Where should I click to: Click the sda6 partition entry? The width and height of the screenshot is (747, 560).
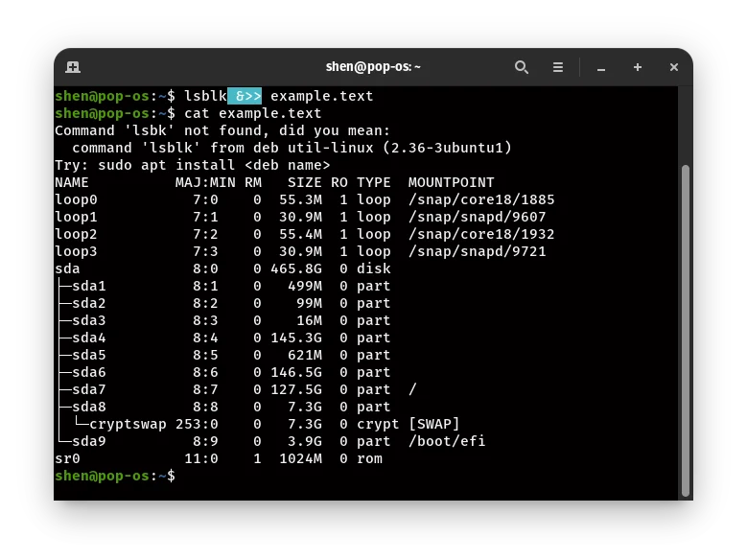point(88,372)
